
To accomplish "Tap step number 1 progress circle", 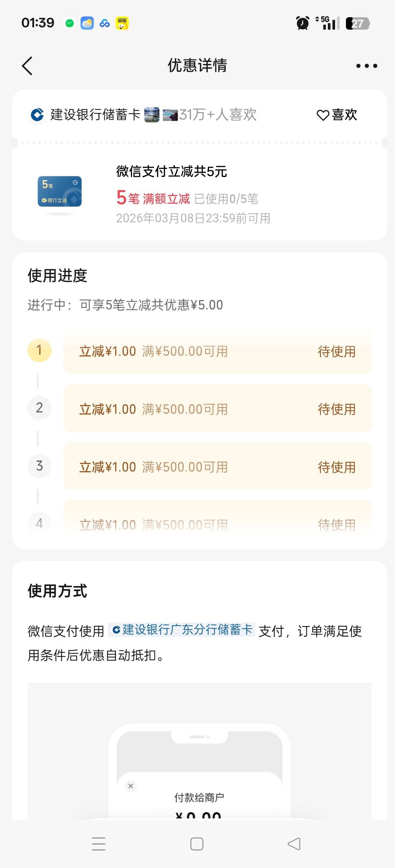I will click(x=39, y=350).
